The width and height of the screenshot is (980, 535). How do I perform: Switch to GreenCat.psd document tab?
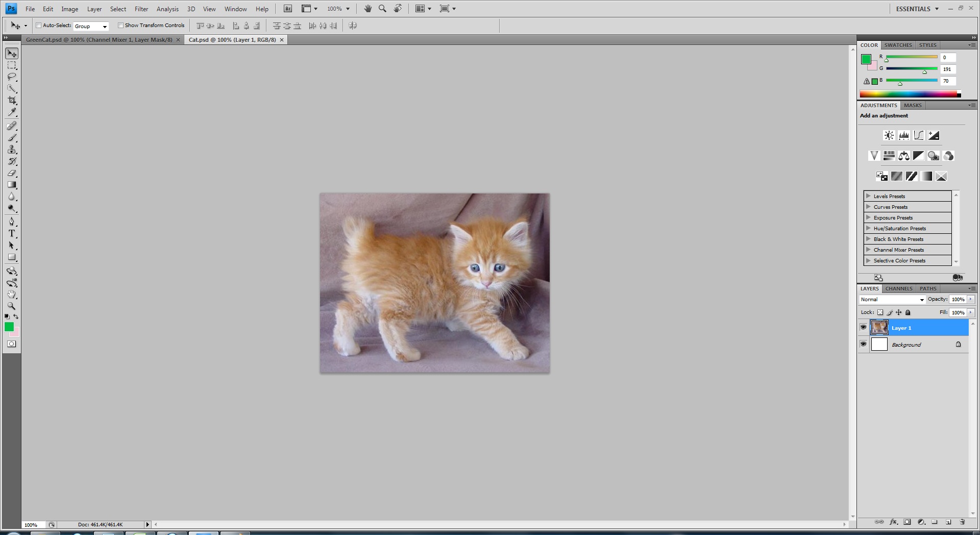click(103, 39)
